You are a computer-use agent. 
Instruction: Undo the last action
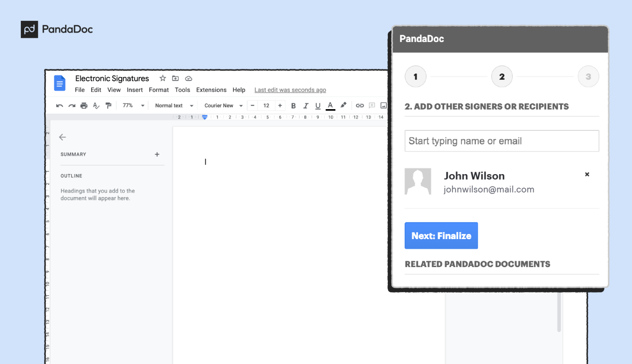click(x=60, y=106)
